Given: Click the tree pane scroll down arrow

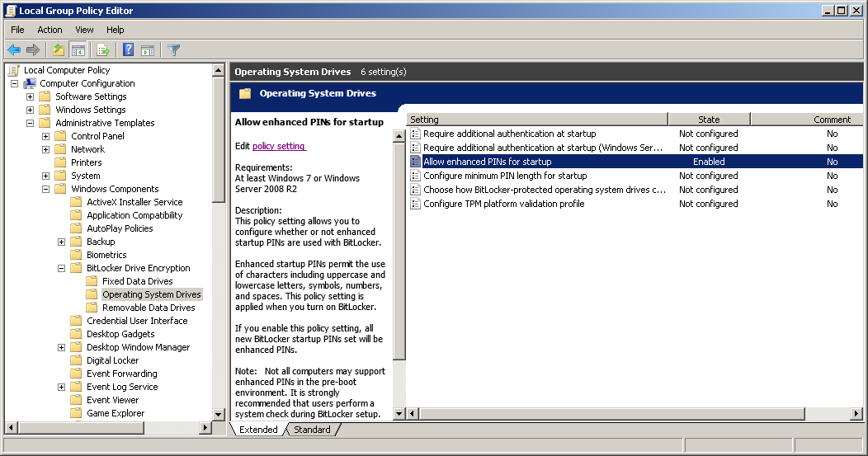Looking at the screenshot, I should (x=218, y=414).
